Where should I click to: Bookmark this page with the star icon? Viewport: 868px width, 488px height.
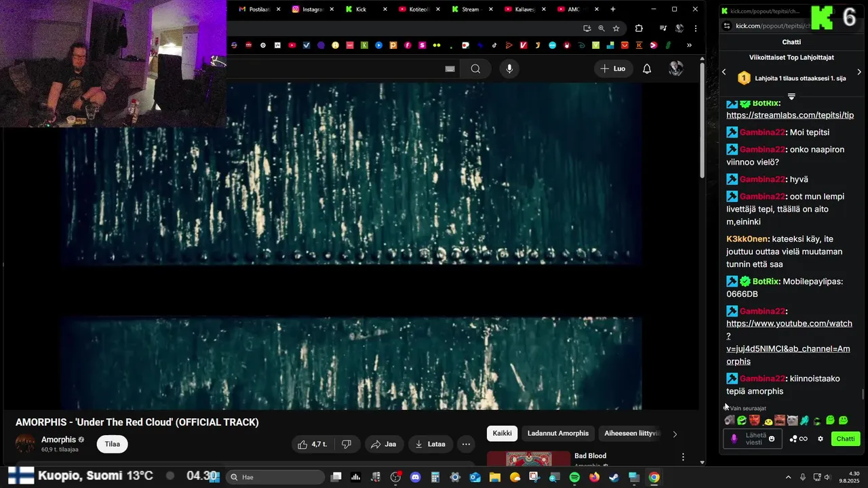[x=616, y=28]
